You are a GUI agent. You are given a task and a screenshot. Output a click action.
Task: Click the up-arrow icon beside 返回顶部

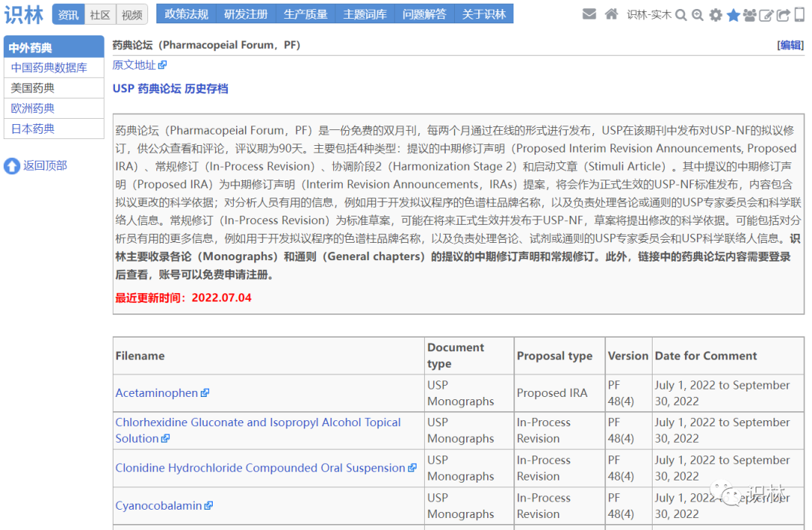[x=12, y=166]
